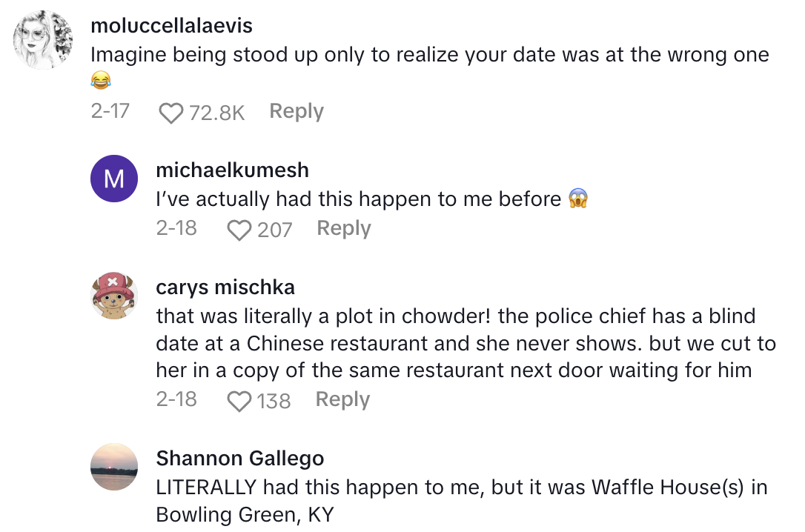Like the moluccellalaevis comment with heart icon
The image size is (805, 532).
tap(171, 113)
